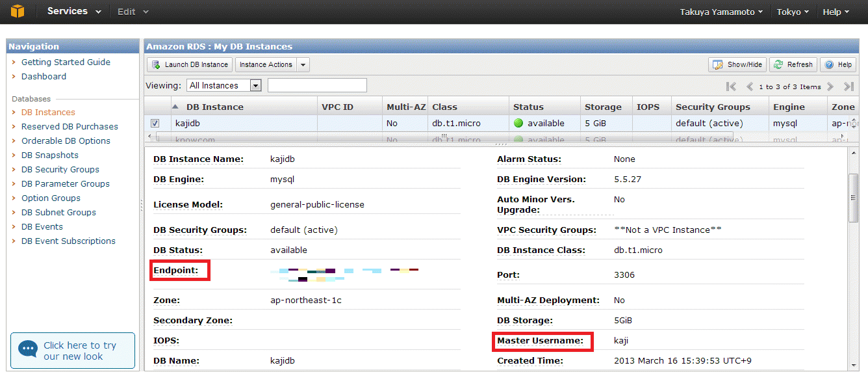Open the Viewing All Instances dropdown

coord(224,85)
